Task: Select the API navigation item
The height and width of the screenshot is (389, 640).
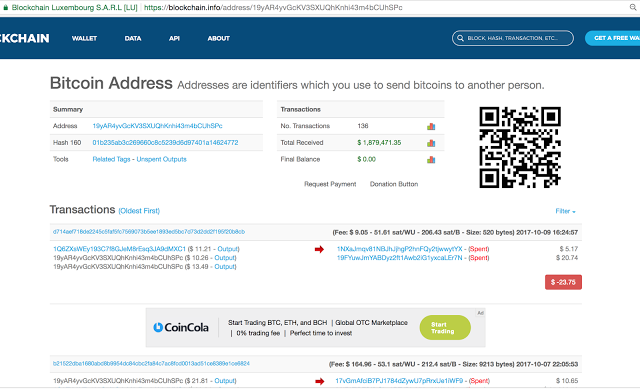Action: pyautogui.click(x=174, y=38)
